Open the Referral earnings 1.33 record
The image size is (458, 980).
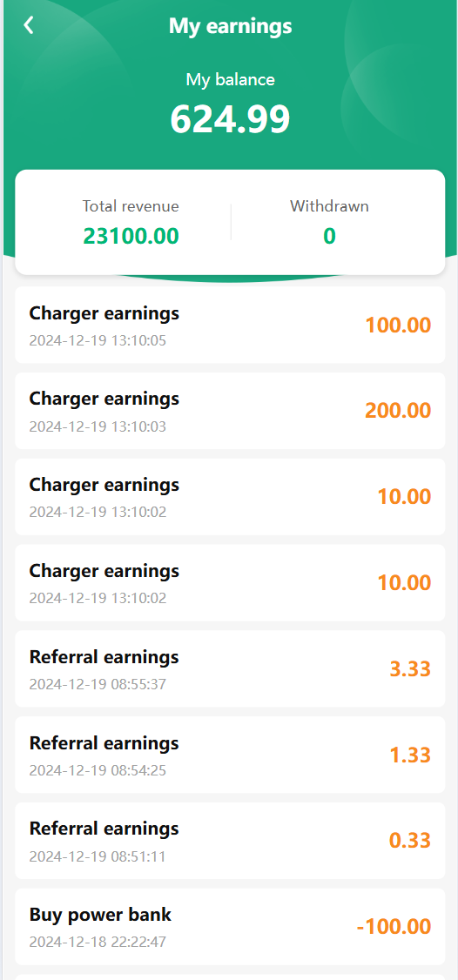tap(230, 755)
